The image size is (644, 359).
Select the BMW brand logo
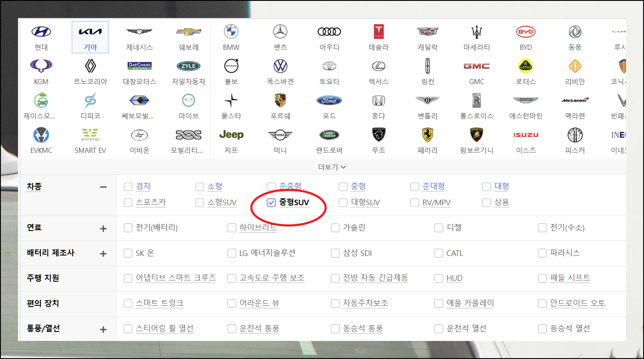point(231,31)
